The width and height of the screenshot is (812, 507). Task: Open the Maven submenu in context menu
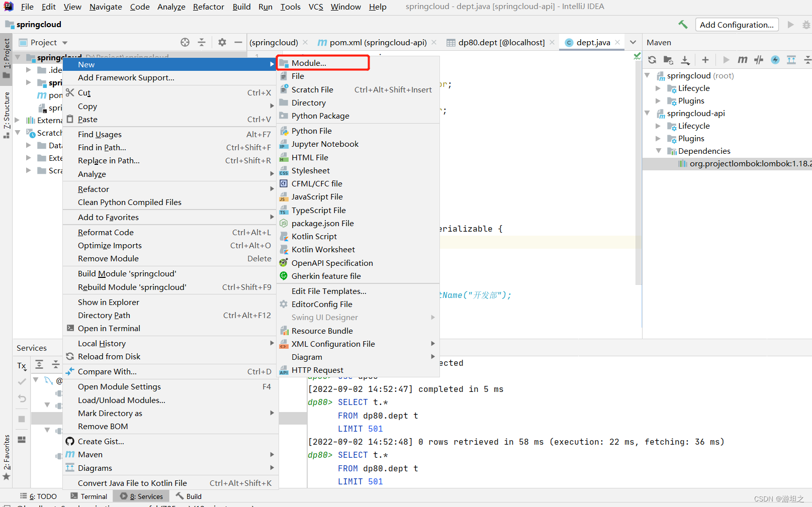pyautogui.click(x=170, y=454)
